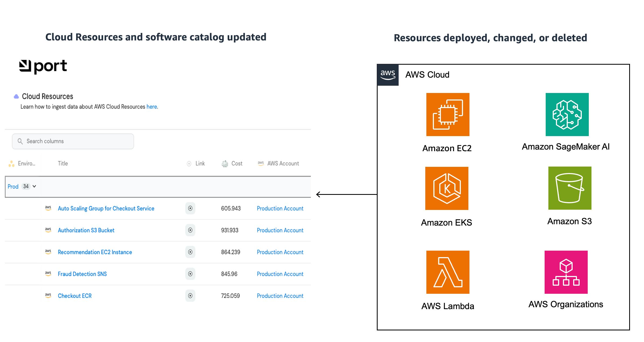Image resolution: width=644 pixels, height=342 pixels.
Task: Click the AWS Cloud logo badge
Action: (x=388, y=75)
